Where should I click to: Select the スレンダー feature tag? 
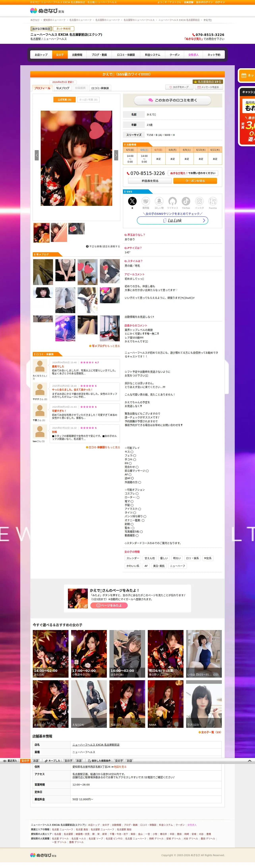point(132,558)
